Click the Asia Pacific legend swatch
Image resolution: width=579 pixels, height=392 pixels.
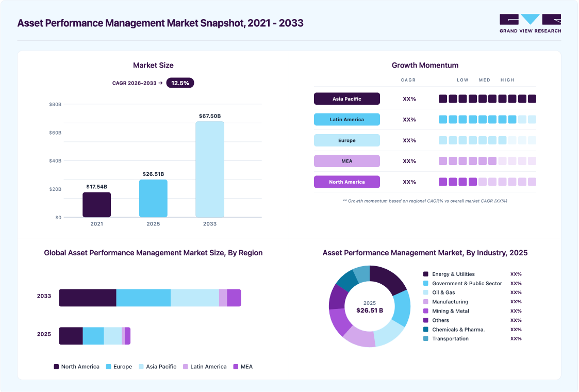[x=141, y=367]
